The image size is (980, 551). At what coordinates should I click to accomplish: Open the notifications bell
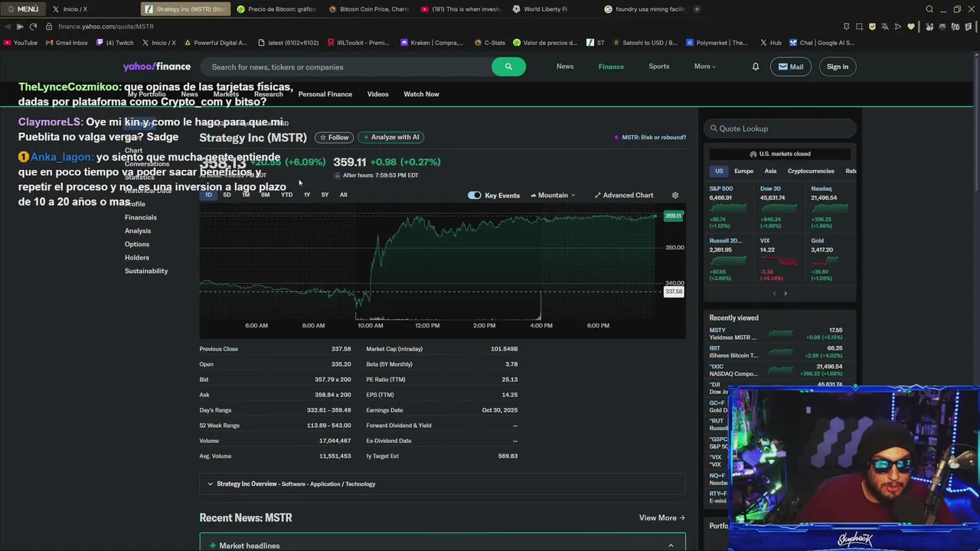point(755,67)
